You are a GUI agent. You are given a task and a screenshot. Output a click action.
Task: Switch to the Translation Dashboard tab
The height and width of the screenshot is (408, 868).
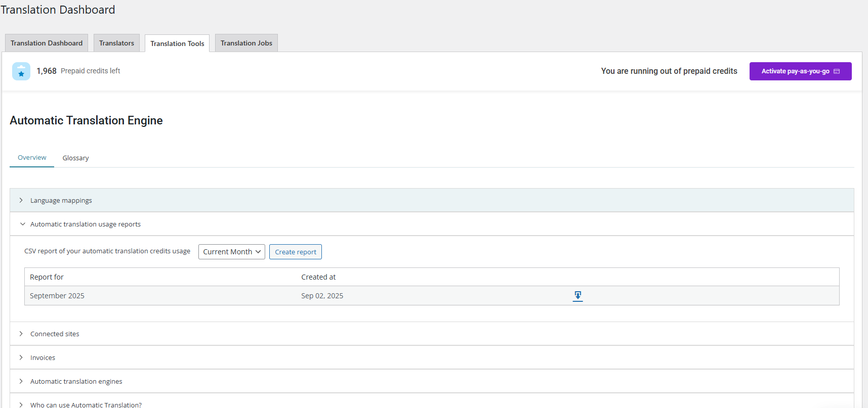47,43
